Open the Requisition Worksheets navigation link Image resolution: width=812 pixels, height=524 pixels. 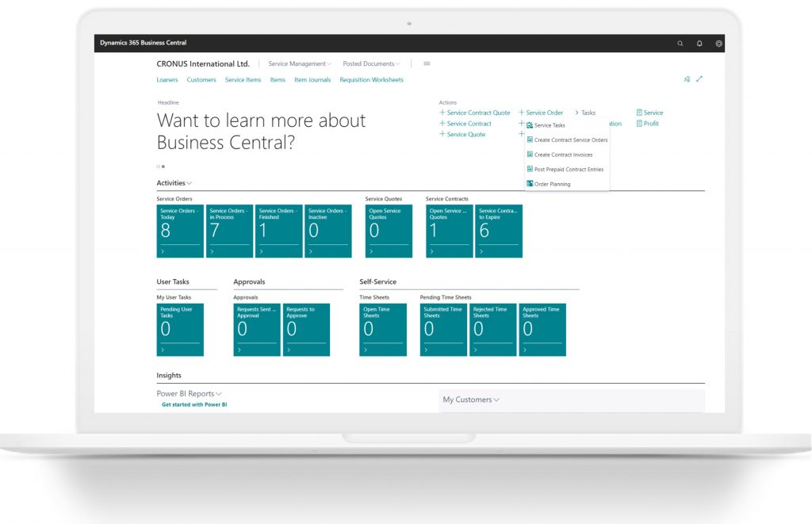[371, 80]
